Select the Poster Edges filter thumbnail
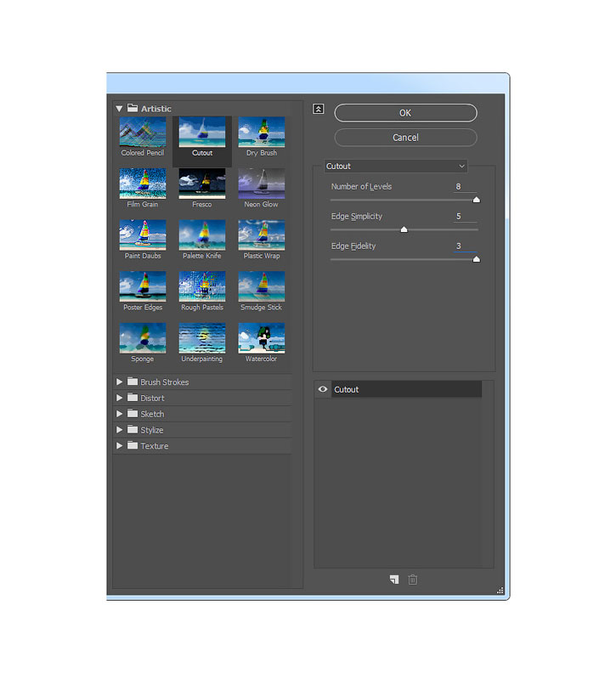 click(x=143, y=286)
